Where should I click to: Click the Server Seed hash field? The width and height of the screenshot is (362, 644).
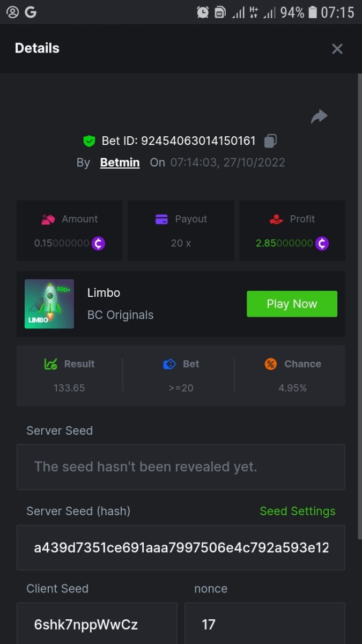point(181,547)
